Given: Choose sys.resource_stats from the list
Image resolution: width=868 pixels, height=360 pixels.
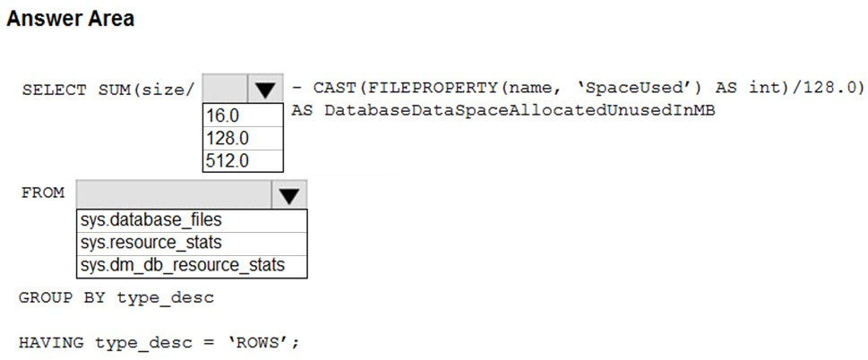Looking at the screenshot, I should point(192,244).
